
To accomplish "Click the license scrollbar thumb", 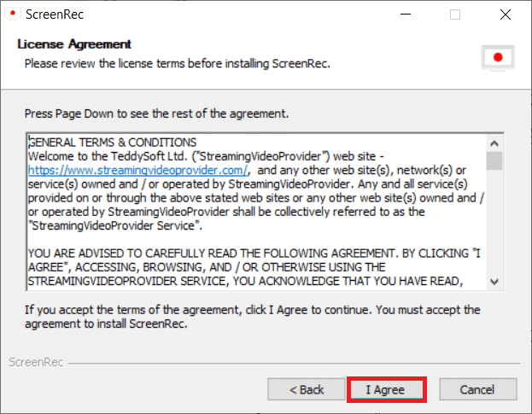I will point(494,161).
